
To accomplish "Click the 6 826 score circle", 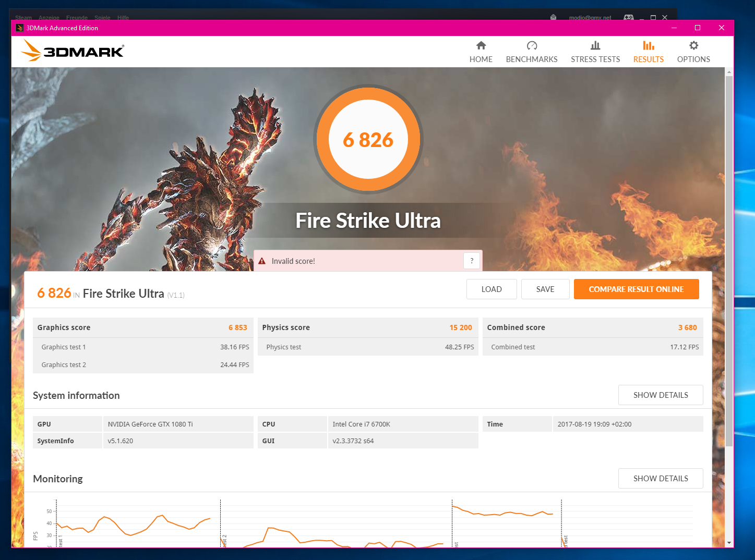I will tap(368, 140).
